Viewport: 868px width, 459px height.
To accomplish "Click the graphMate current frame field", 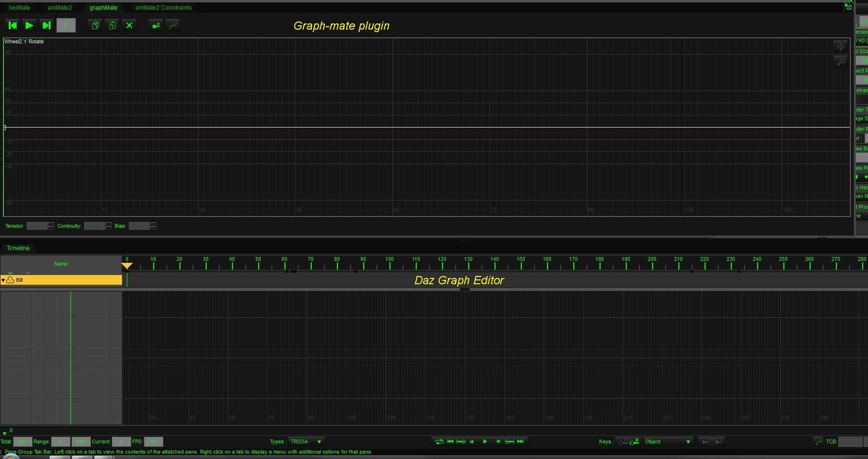I will click(66, 25).
